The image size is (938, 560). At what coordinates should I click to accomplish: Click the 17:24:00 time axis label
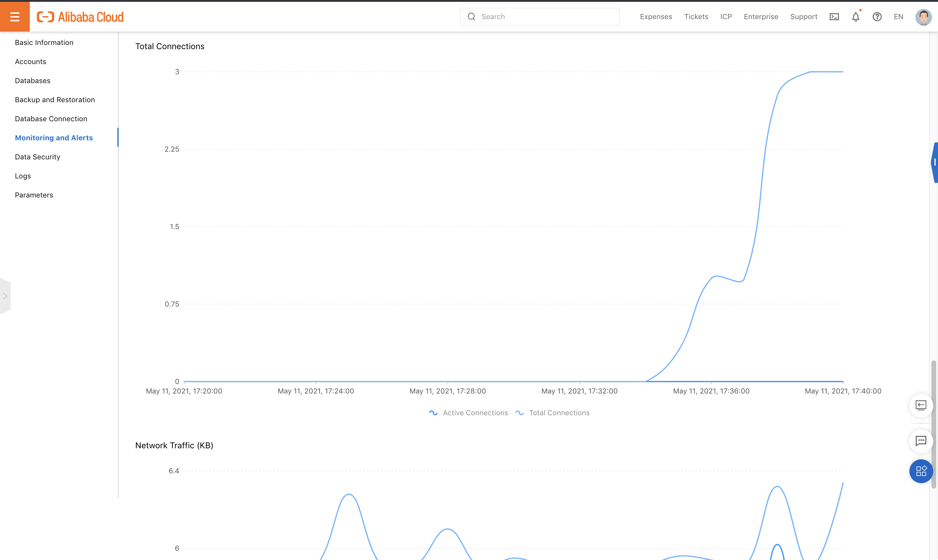pyautogui.click(x=316, y=391)
